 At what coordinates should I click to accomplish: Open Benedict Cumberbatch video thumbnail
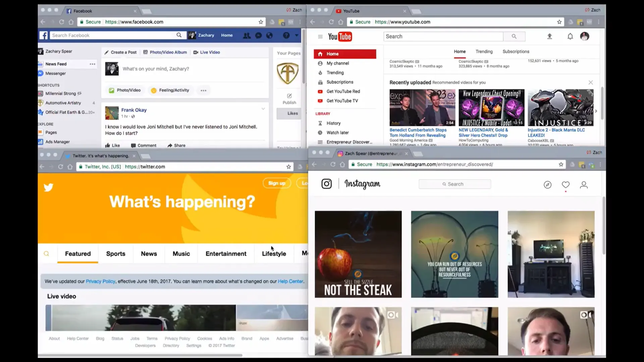pos(422,108)
